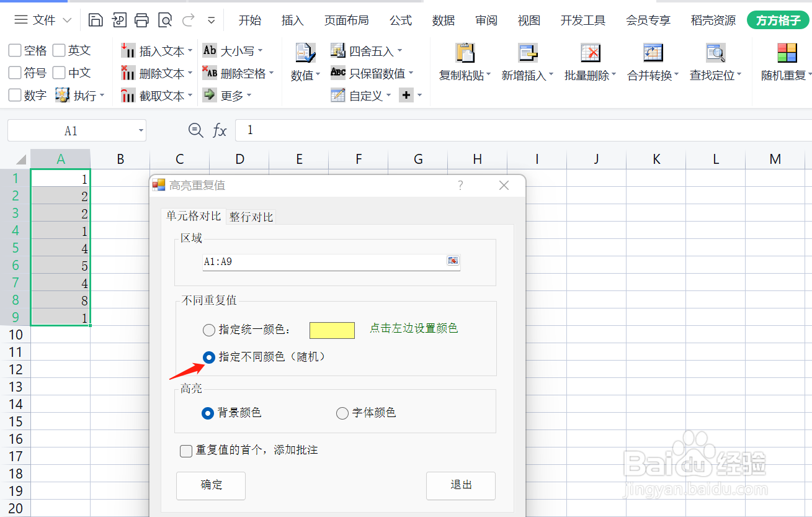The image size is (812, 517).
Task: Expand the 插入文本 dropdown arrow
Action: 190,51
